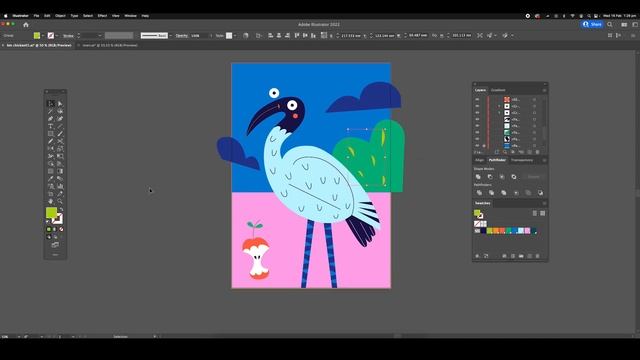The image size is (640, 360).
Task: Select the Hand tool
Action: [x=51, y=201]
